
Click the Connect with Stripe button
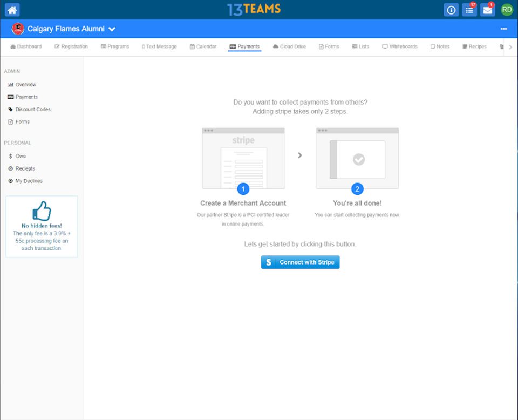pyautogui.click(x=300, y=262)
